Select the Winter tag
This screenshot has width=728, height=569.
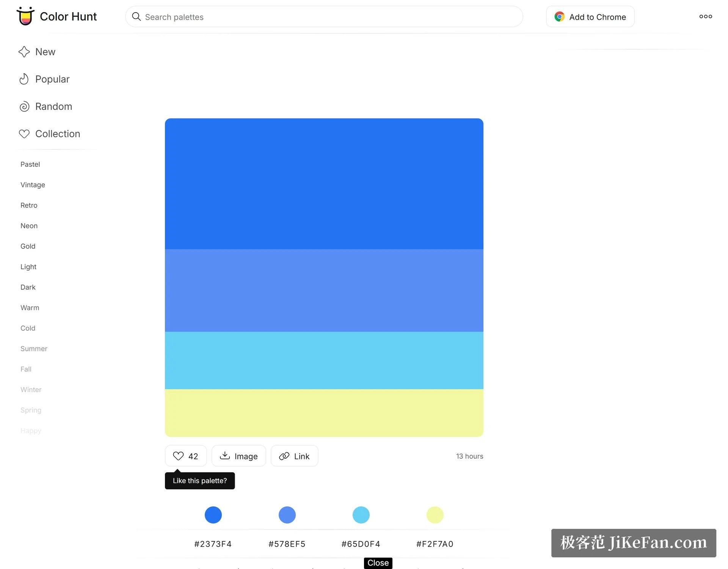(x=31, y=390)
